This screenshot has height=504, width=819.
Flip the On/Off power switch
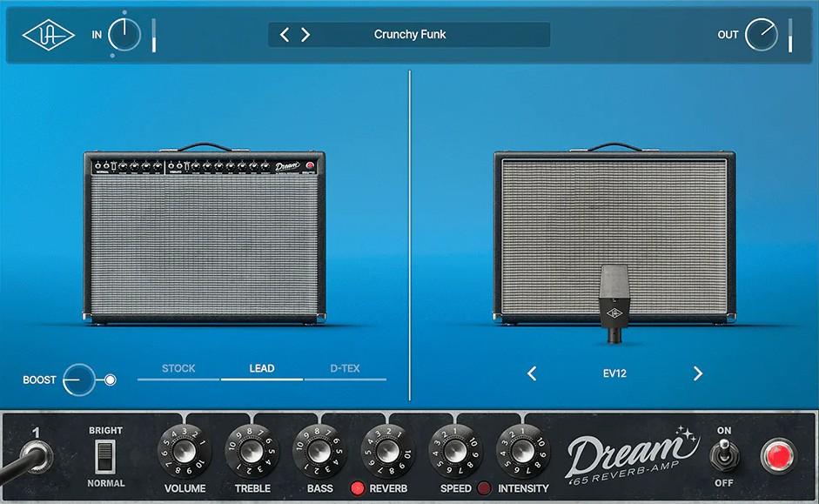coord(724,454)
